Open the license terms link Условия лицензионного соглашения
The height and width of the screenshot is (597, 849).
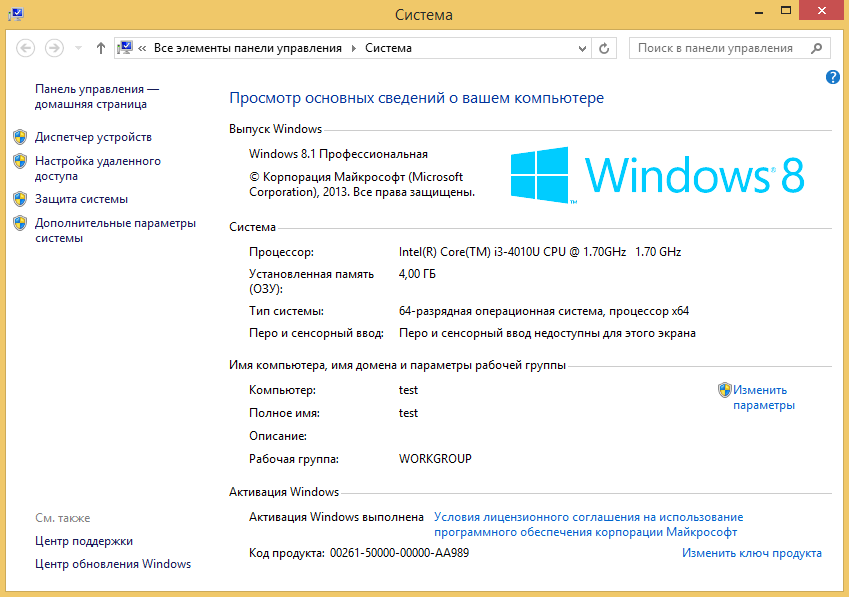click(x=589, y=524)
